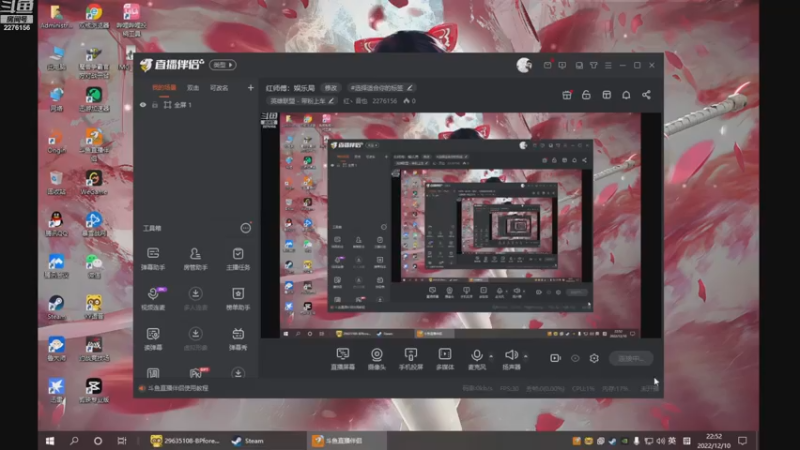Add 摄像头 camera source
This screenshot has width=800, height=450.
[x=377, y=359]
